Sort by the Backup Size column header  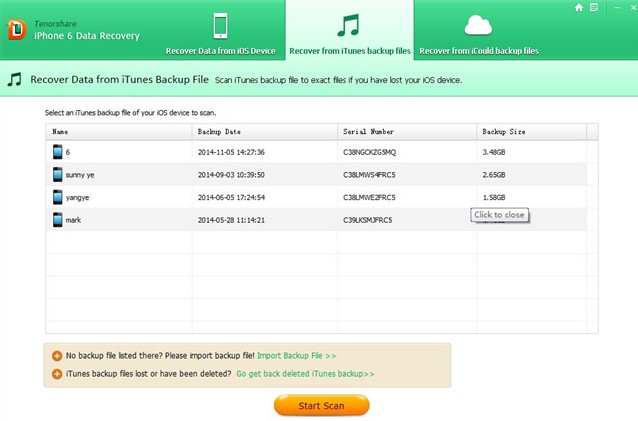[x=531, y=132]
